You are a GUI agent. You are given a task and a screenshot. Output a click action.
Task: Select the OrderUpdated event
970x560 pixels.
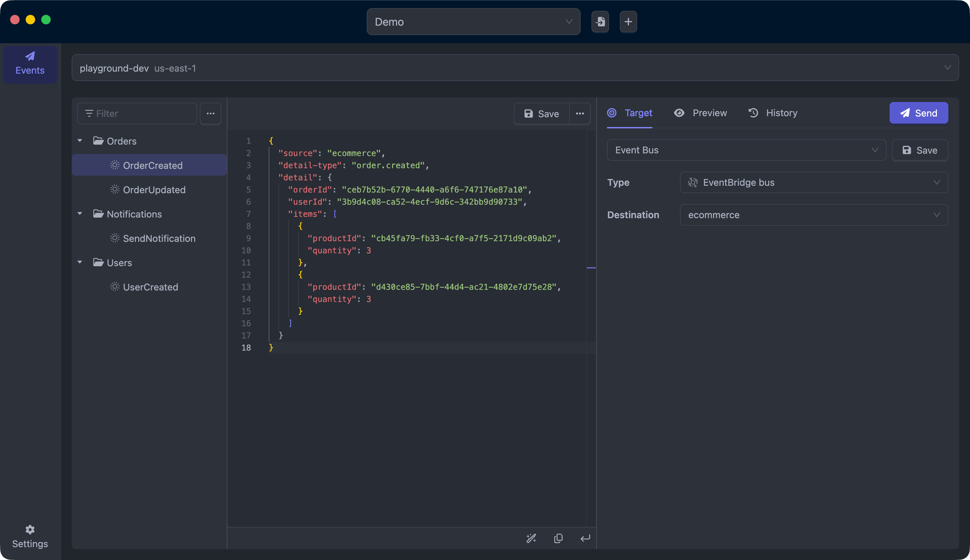[x=149, y=189]
